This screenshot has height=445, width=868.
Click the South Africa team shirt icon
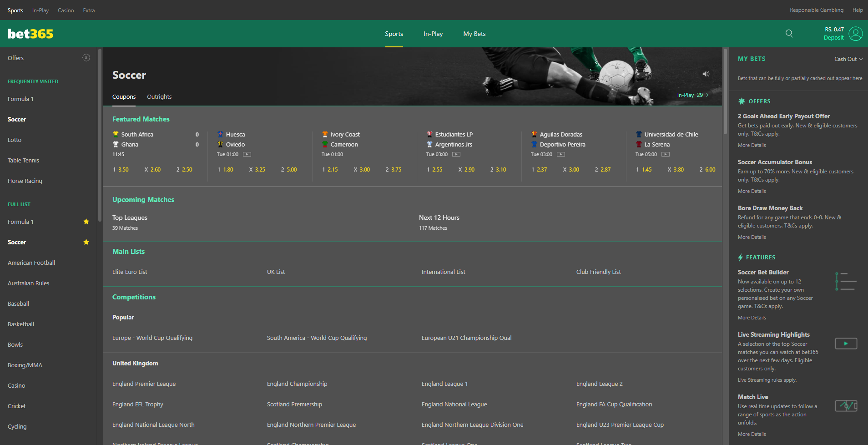click(x=116, y=134)
